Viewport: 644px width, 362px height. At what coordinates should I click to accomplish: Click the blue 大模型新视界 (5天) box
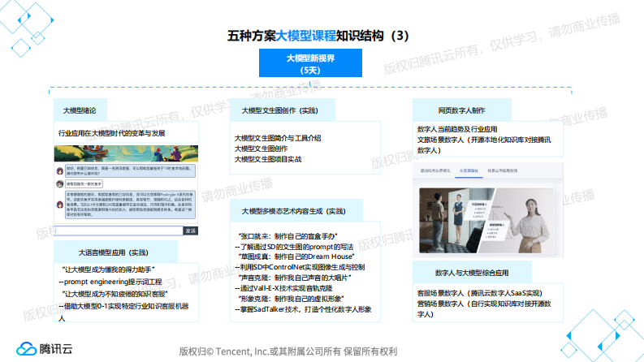pos(310,62)
